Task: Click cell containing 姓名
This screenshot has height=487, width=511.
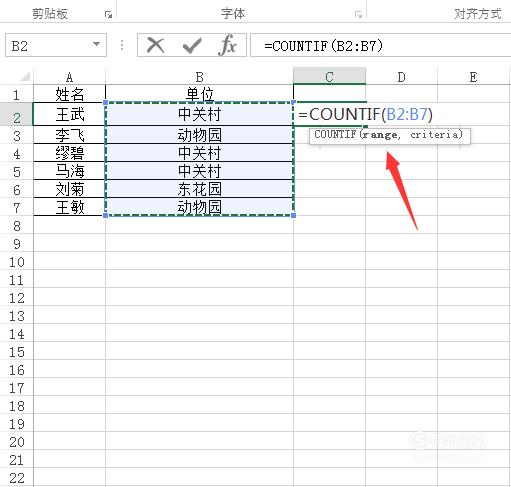Action: point(69,94)
